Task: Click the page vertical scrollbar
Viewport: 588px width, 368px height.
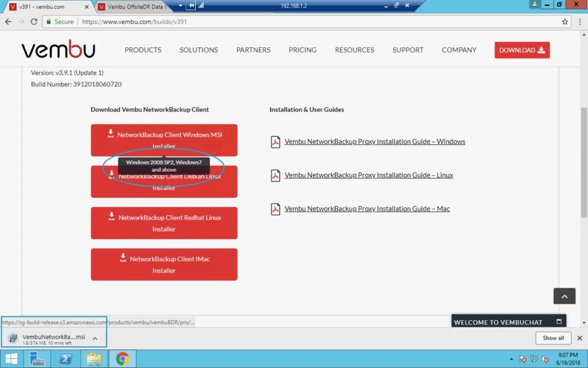Action: coord(584,162)
